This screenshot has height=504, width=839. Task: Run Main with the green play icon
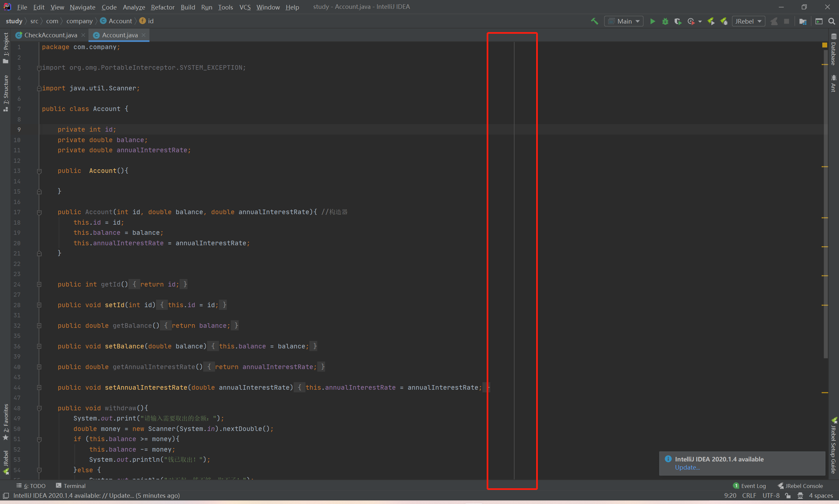coord(653,21)
